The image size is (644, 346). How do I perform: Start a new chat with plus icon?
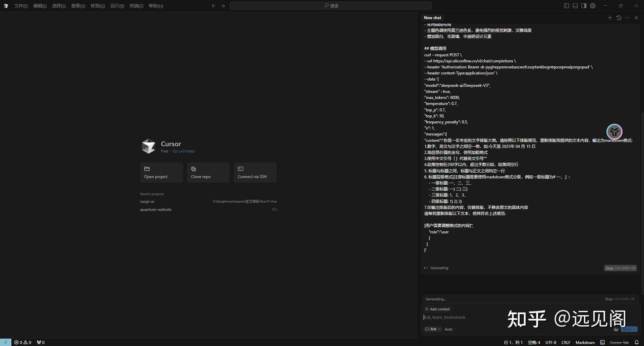coord(610,18)
